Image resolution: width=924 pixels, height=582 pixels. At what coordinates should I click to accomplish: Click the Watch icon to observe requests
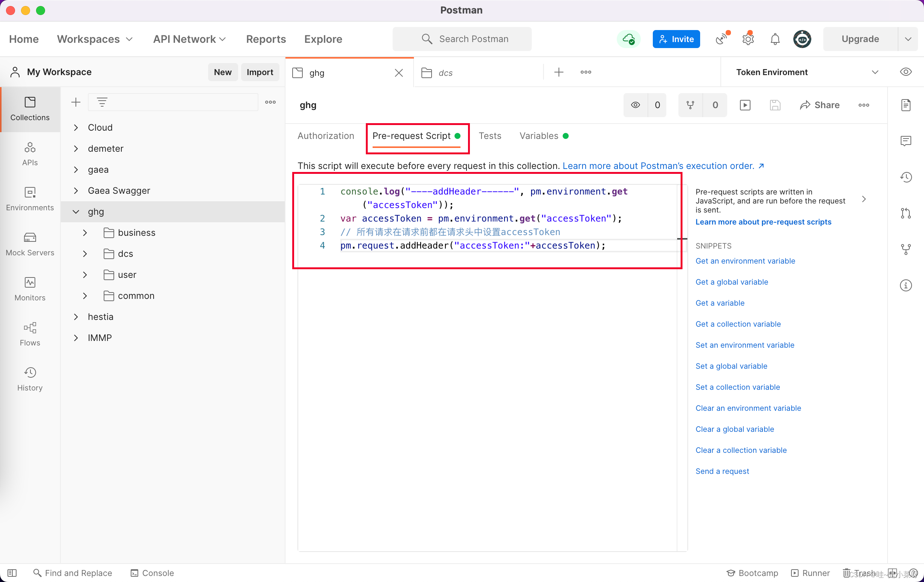coord(636,105)
